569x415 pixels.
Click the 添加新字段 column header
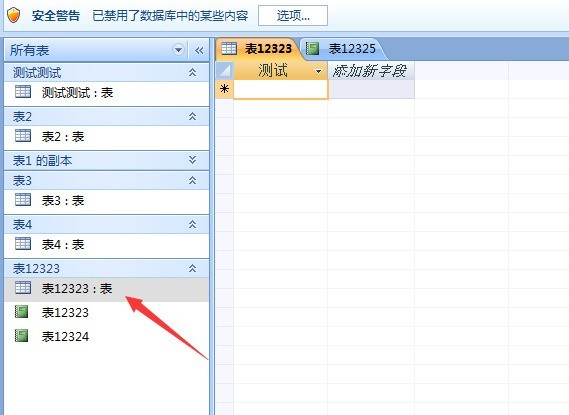[371, 71]
